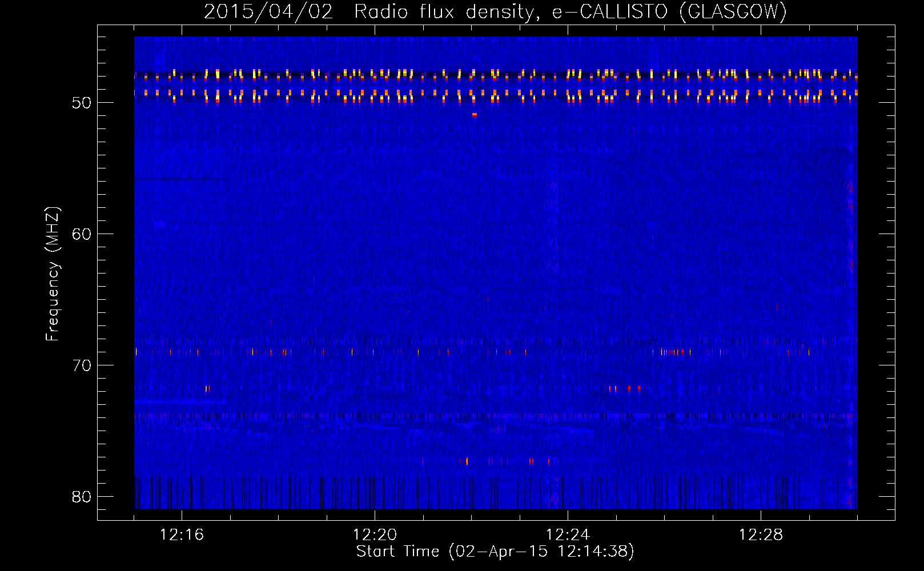The width and height of the screenshot is (924, 571).
Task: Click the 12:24 time axis tick label
Action: (x=568, y=535)
